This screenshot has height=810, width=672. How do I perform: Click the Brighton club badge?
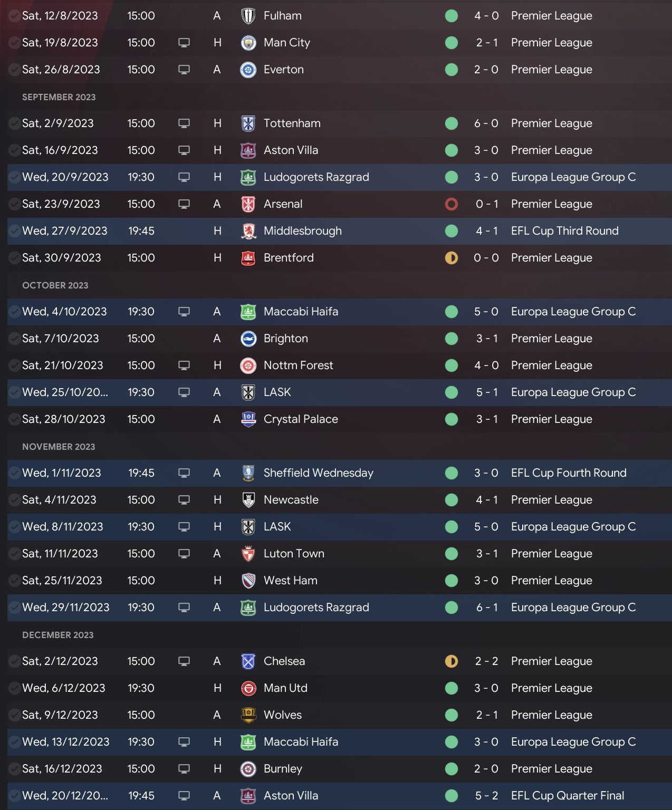(248, 339)
